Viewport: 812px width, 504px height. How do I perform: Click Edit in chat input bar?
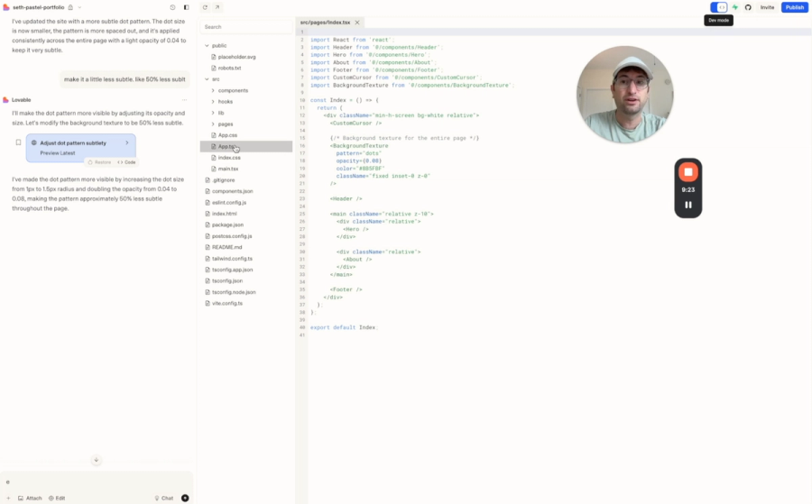point(57,499)
